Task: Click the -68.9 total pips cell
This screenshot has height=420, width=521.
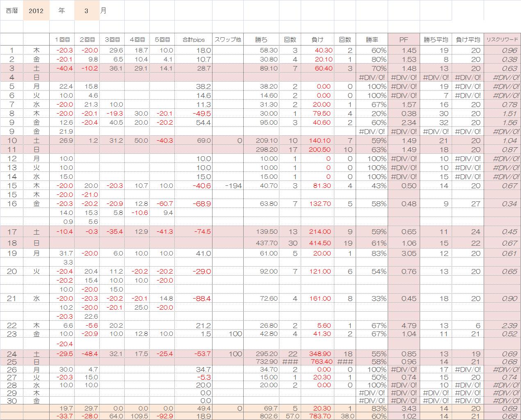Action: (193, 203)
